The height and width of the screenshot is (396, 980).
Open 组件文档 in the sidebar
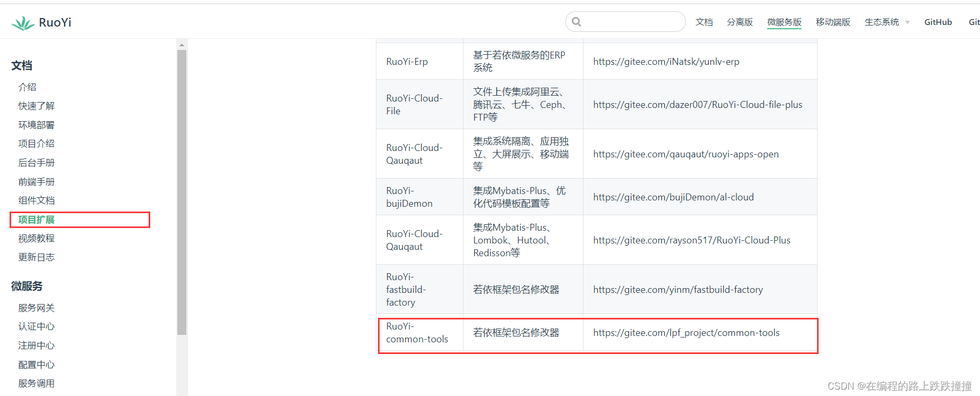point(36,200)
